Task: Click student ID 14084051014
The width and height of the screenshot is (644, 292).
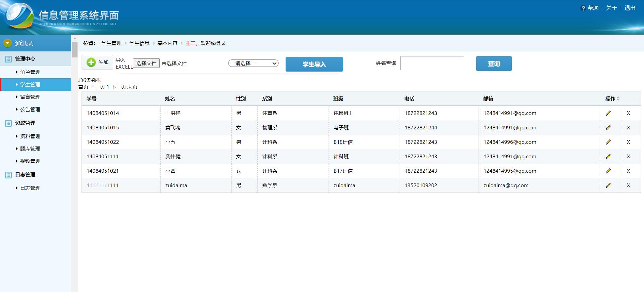Action: (x=103, y=113)
